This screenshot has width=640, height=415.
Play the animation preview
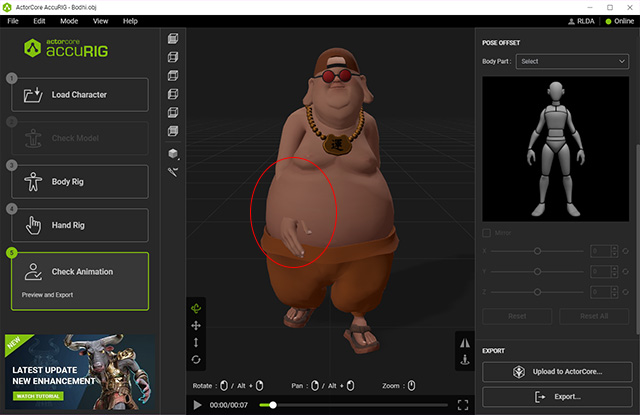[x=198, y=405]
